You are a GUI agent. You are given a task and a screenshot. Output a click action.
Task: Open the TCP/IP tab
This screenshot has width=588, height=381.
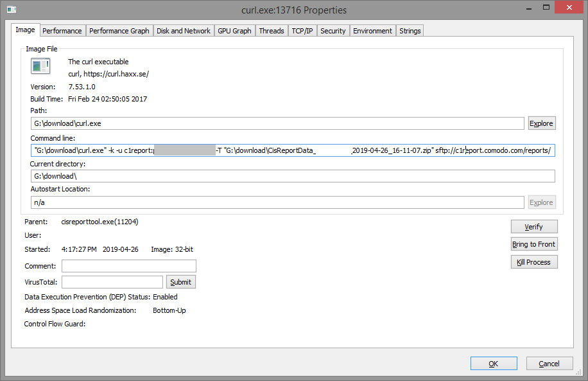click(x=302, y=31)
